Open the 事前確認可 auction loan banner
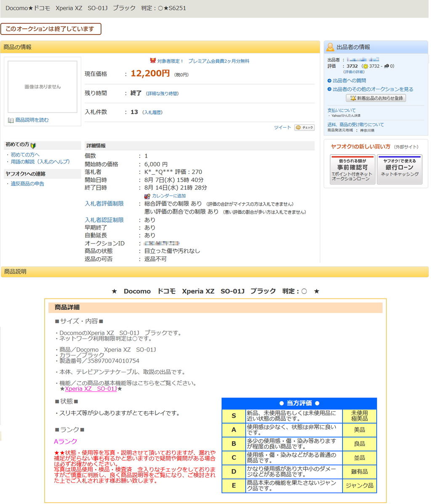This screenshot has height=504, width=431. coord(352,169)
